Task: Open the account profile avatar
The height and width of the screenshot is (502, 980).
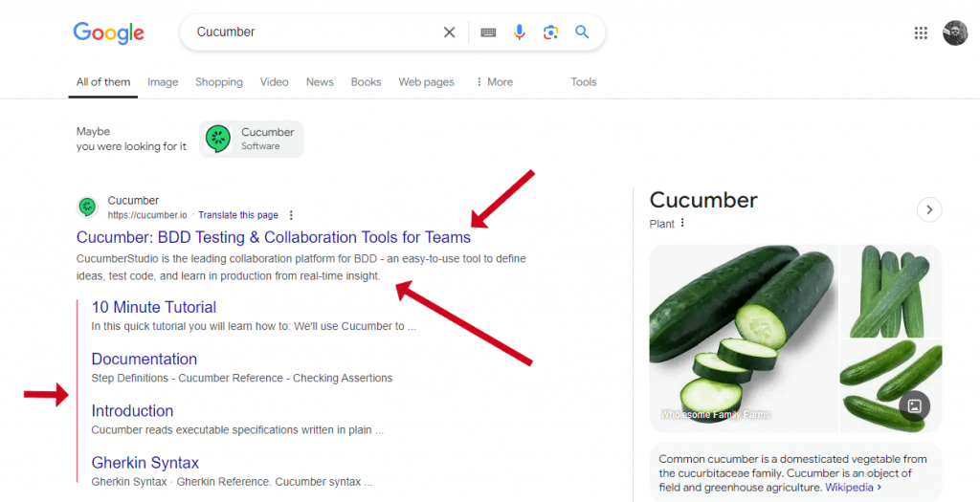Action: [955, 33]
